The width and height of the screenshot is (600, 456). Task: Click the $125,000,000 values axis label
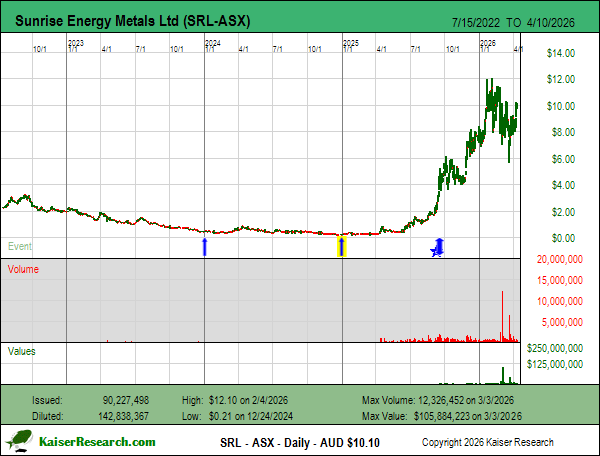555,364
